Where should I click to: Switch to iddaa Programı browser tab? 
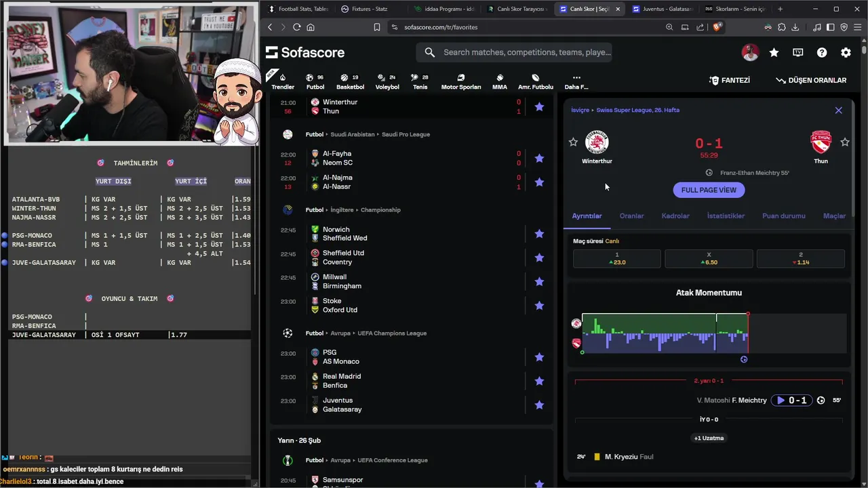(x=444, y=9)
